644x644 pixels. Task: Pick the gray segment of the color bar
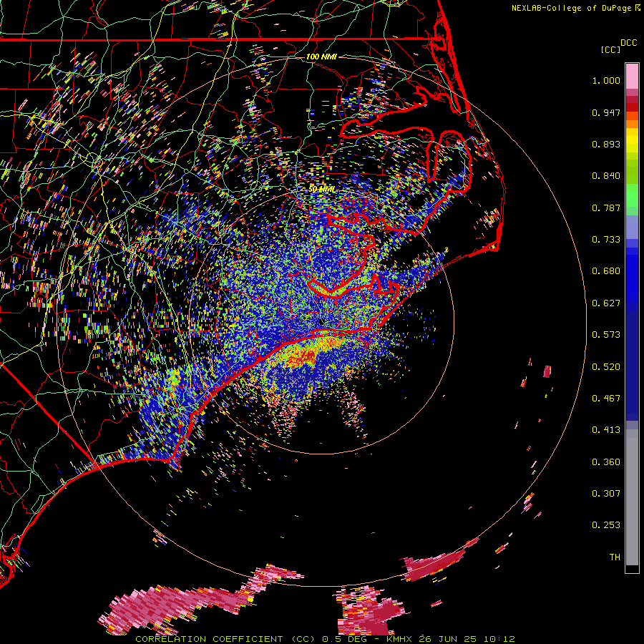632,497
